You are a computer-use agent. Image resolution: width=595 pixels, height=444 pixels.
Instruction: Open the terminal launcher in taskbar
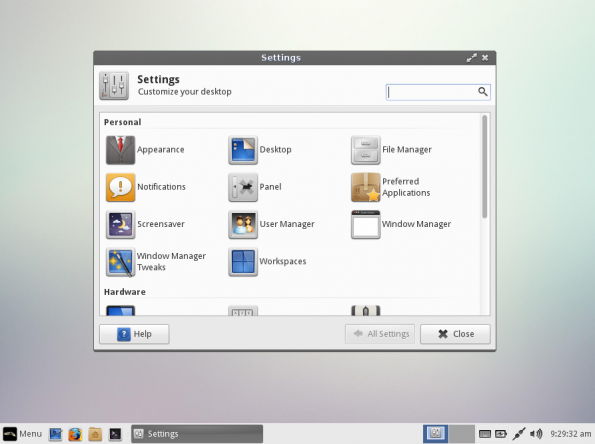pyautogui.click(x=115, y=434)
